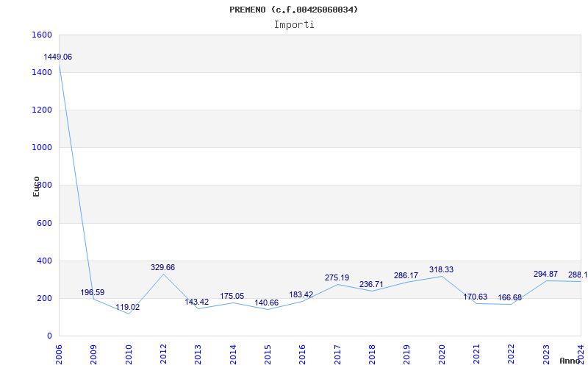Click the x-axis year 2017
The height and width of the screenshot is (368, 588).
click(x=337, y=355)
